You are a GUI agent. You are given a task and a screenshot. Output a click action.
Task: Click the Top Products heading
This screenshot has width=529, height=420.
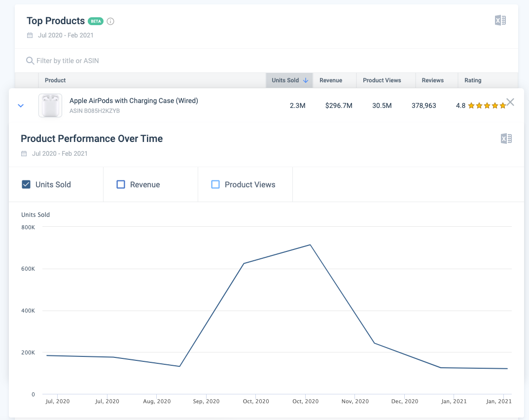(x=56, y=21)
